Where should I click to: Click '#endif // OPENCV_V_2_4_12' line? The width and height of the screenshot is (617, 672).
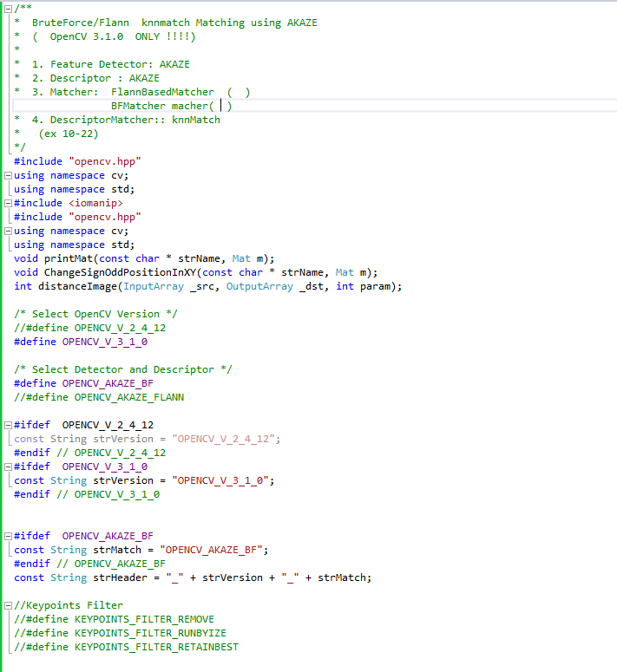pos(89,453)
